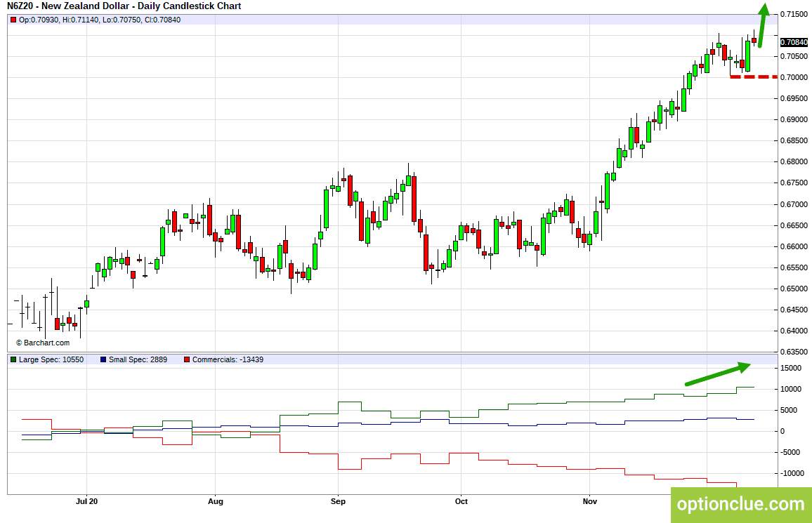The height and width of the screenshot is (523, 812).
Task: Click the Aug label on time axis
Action: (x=216, y=501)
